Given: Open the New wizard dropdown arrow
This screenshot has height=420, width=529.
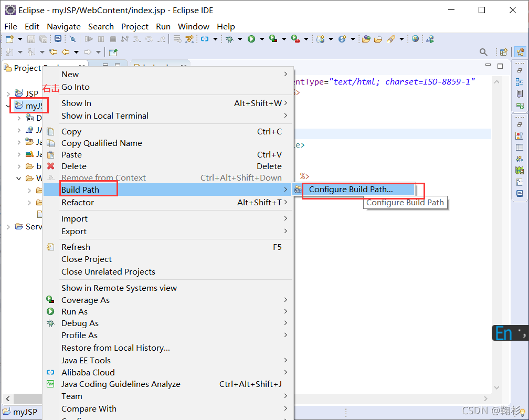Looking at the screenshot, I should (20, 39).
